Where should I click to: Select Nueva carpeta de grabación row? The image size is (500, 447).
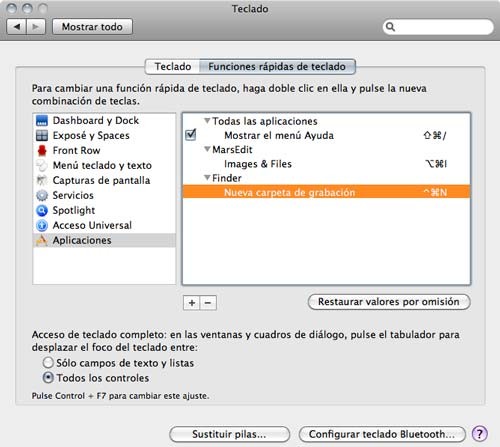pos(326,192)
